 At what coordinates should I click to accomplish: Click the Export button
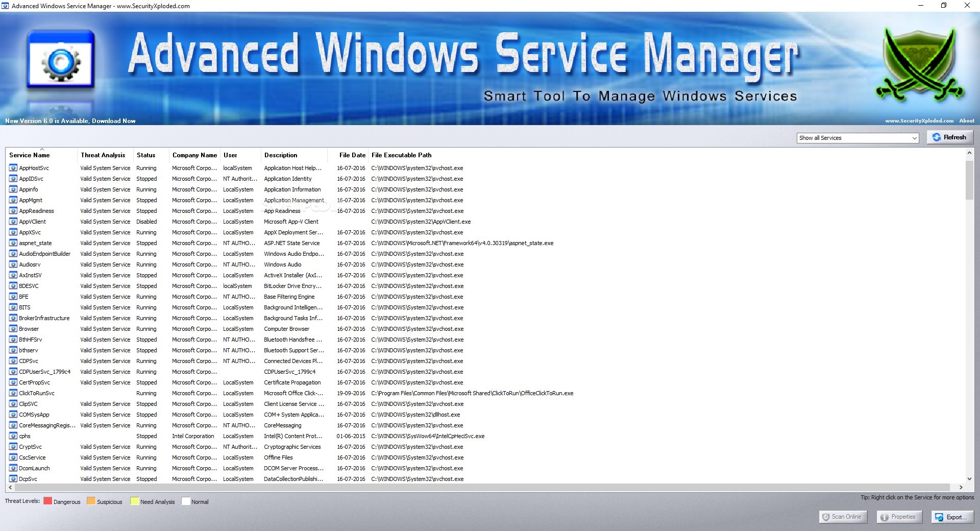click(951, 517)
